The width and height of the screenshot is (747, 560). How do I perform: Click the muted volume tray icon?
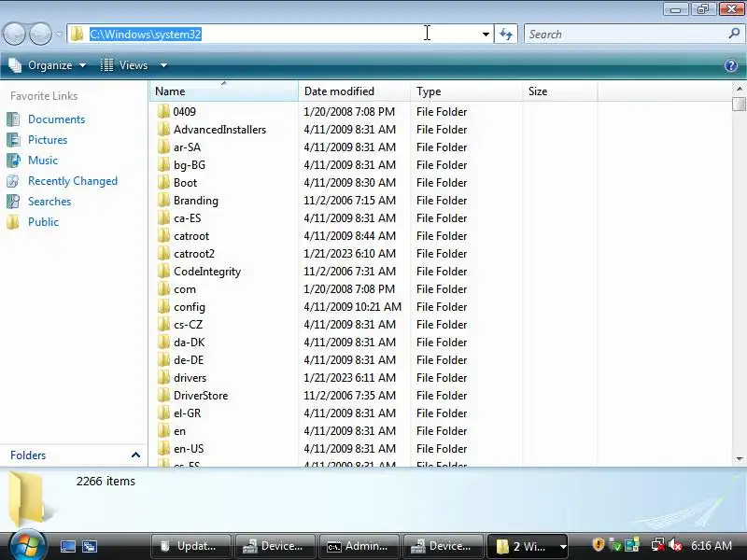pos(675,545)
